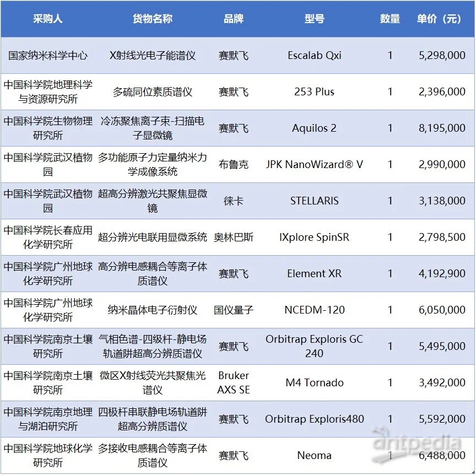Click the Element XR model cell
476x475 pixels.
tap(314, 274)
